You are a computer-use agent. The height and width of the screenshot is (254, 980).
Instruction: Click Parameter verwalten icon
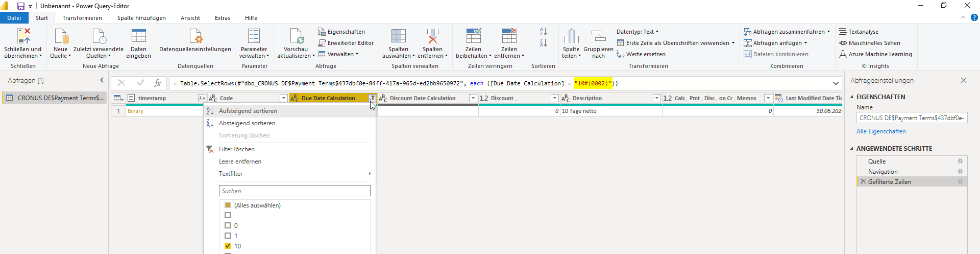tap(254, 36)
